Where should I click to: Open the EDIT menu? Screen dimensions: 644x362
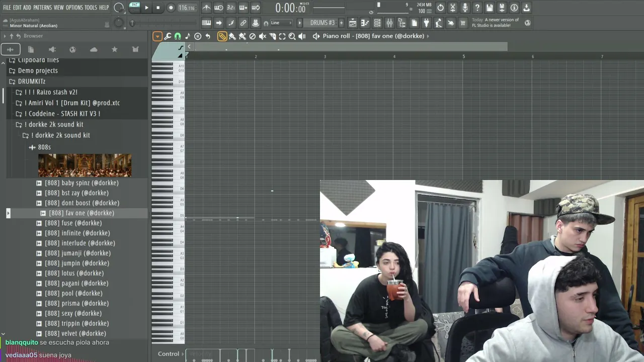tap(17, 8)
